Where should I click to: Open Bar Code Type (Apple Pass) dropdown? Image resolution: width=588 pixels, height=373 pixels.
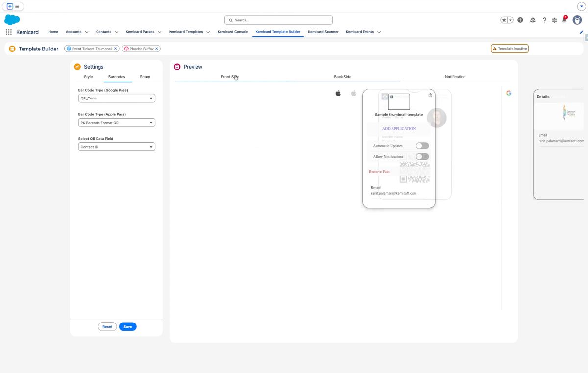[x=117, y=123]
